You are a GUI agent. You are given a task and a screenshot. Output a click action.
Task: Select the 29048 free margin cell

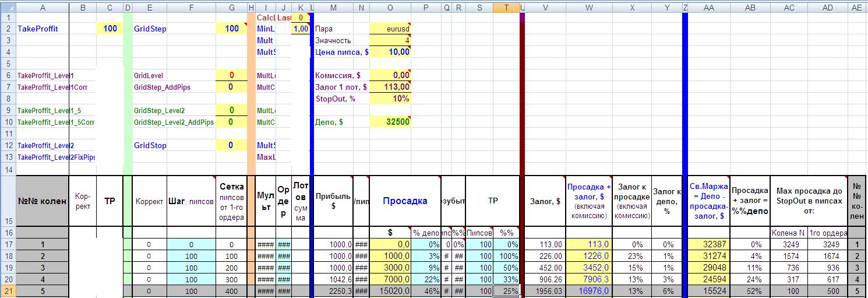709,268
